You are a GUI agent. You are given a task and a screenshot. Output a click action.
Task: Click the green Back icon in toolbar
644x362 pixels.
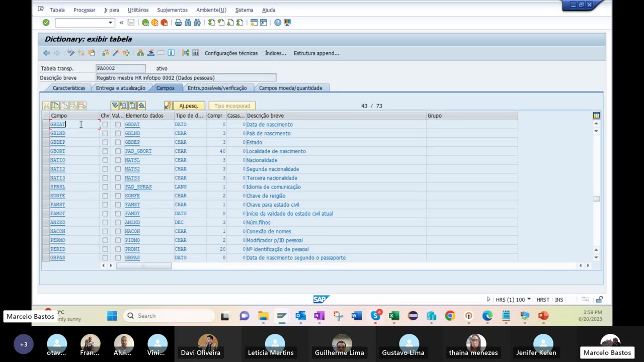click(145, 23)
